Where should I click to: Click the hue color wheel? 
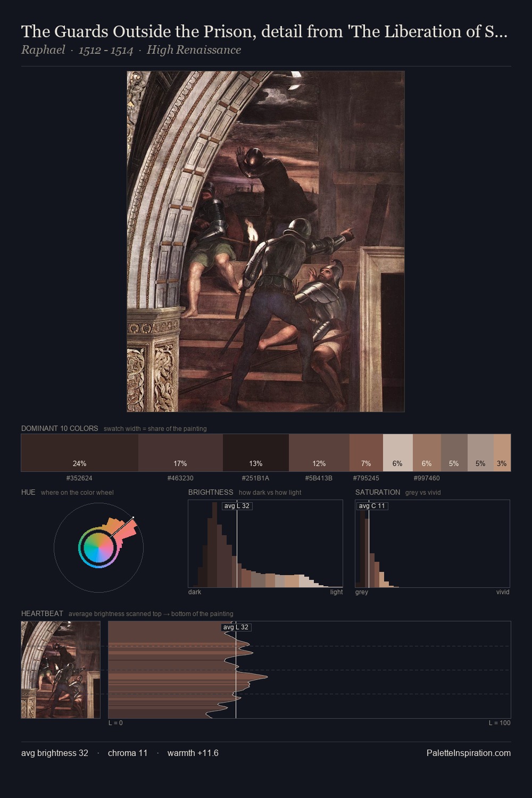tap(98, 547)
